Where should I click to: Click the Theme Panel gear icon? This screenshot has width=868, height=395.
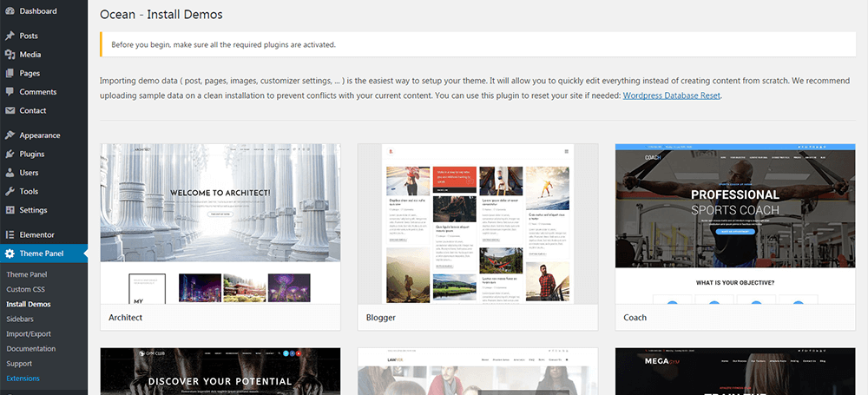[x=10, y=253]
